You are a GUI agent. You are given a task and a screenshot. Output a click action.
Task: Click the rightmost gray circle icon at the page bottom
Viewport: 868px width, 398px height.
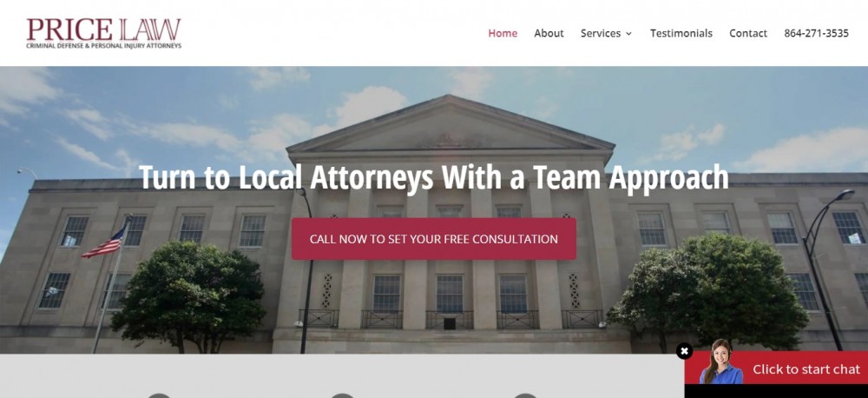pyautogui.click(x=525, y=395)
